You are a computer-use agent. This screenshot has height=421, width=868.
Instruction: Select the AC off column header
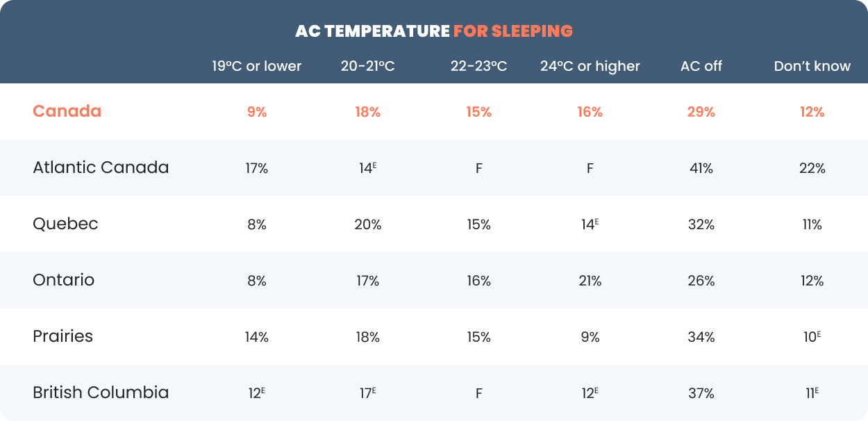701,66
